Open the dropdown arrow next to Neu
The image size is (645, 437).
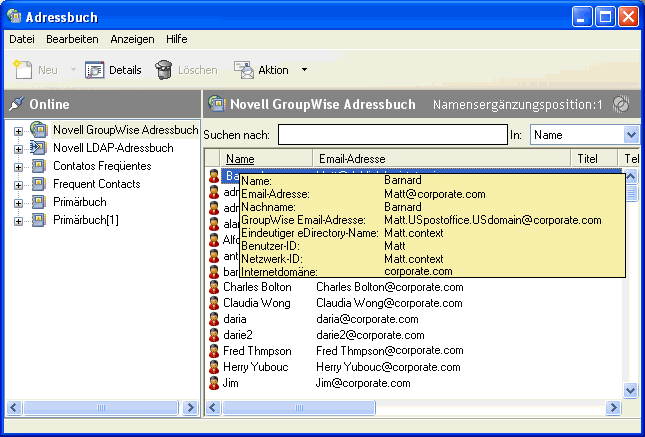(x=73, y=70)
